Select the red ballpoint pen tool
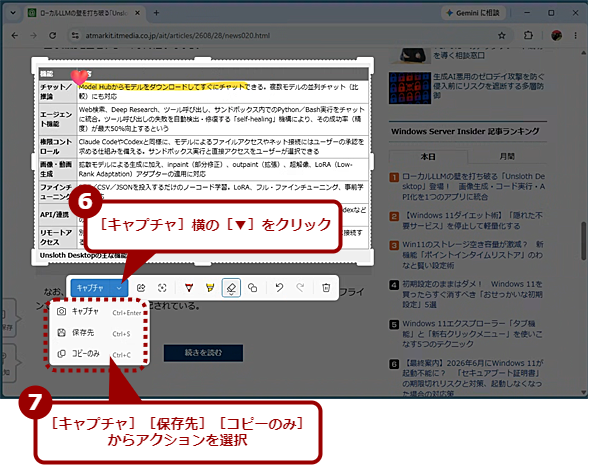The height and width of the screenshot is (465, 589). 189,288
